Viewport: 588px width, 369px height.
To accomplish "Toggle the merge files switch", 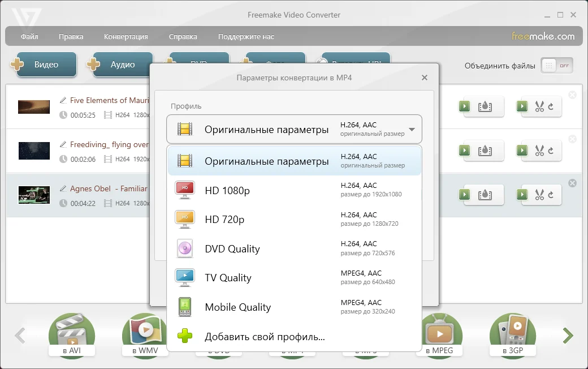I will [556, 66].
